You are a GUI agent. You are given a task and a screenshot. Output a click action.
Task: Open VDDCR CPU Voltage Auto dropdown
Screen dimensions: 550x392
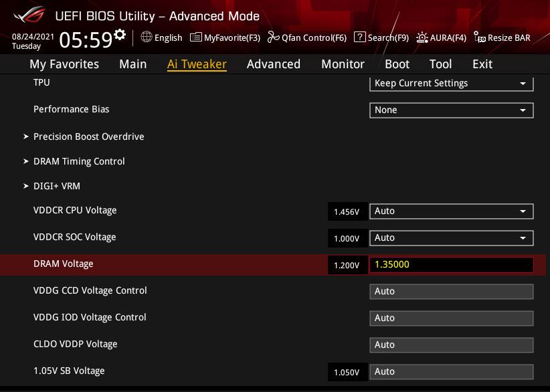point(452,211)
